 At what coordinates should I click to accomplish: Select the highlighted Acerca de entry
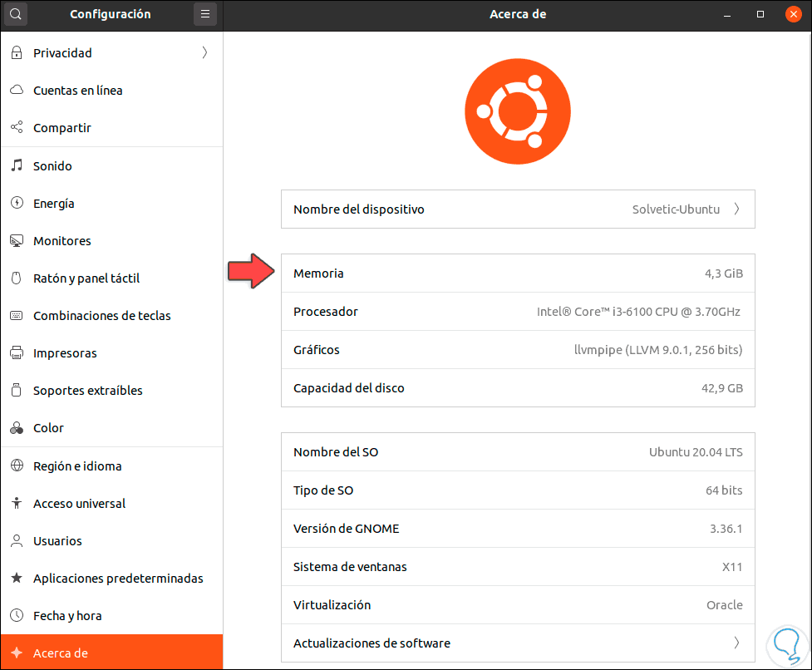[112, 652]
